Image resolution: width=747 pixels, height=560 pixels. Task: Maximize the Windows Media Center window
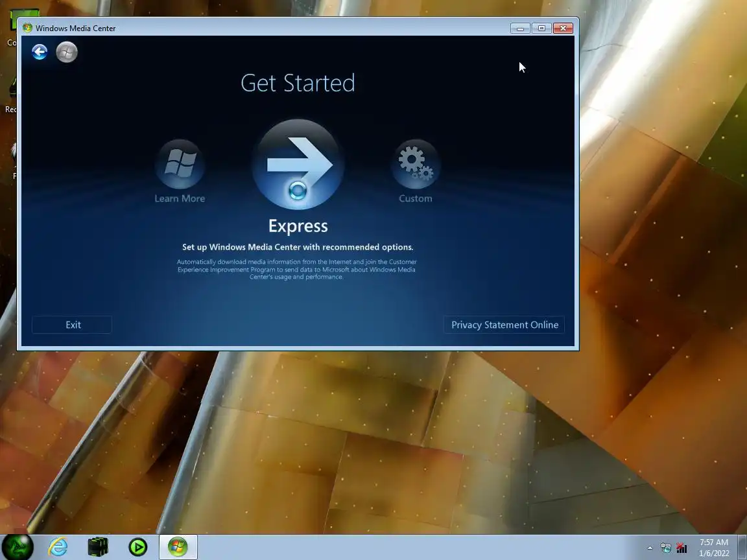pos(541,29)
